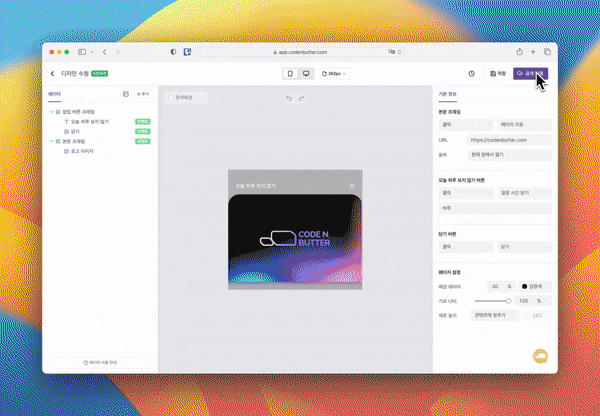This screenshot has width=600, height=416.
Task: Open the black background color dropdown
Action: pos(535,286)
